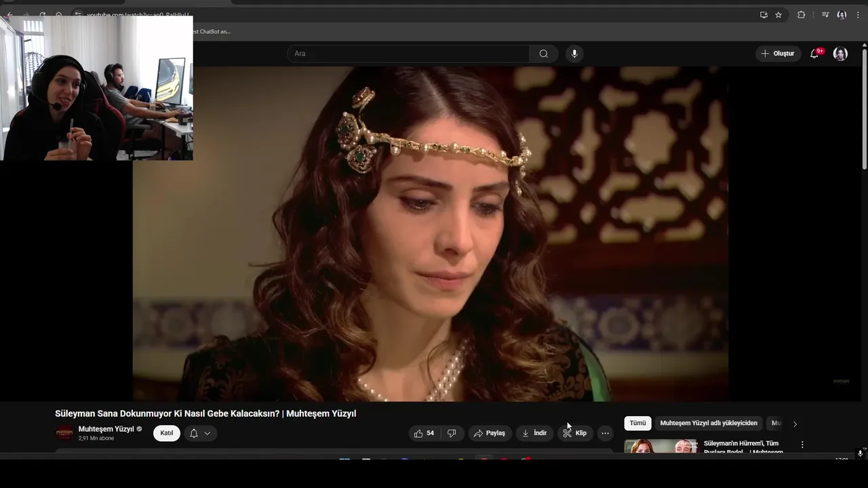
Task: Open options for Süleyman'ın Hürrem'i video
Action: [802, 445]
